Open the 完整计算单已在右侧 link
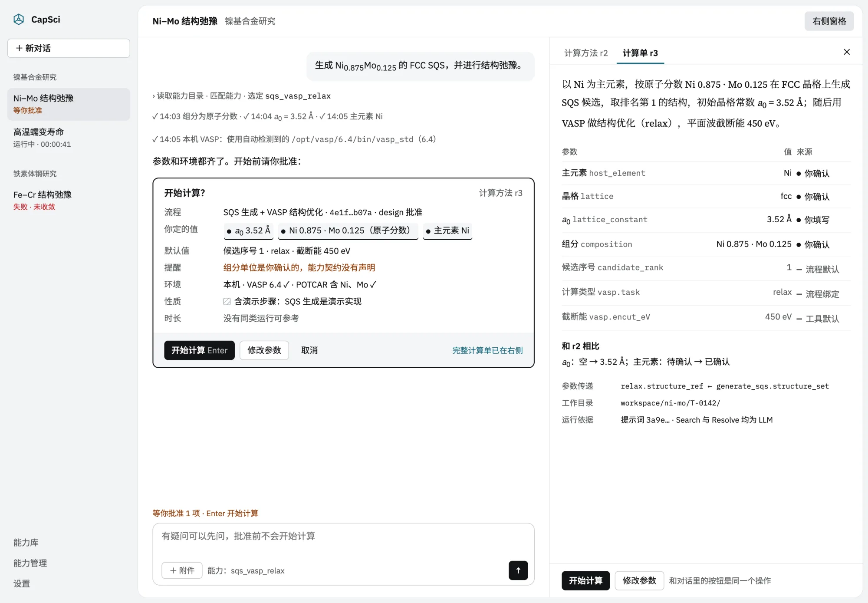Screen dimensions: 868x603 [x=487, y=350]
